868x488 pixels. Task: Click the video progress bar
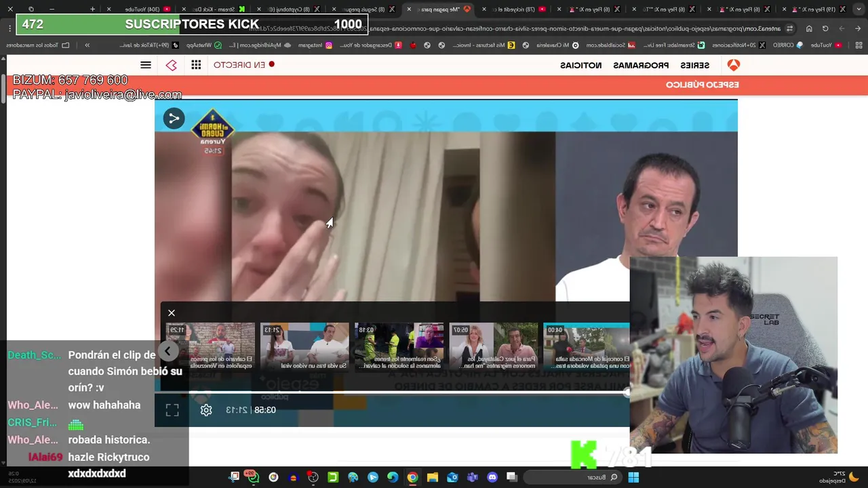(393, 392)
